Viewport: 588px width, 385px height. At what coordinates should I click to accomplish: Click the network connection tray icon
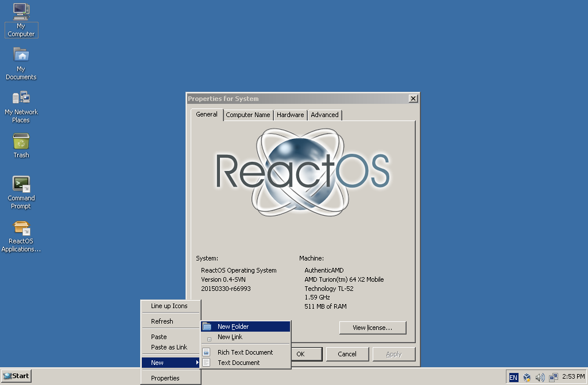554,377
